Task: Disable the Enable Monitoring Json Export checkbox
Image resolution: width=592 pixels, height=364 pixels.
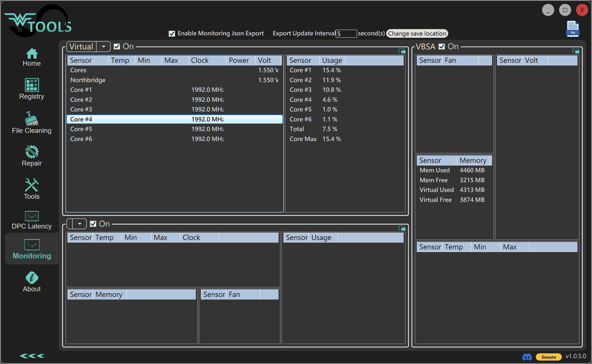Action: click(x=172, y=34)
